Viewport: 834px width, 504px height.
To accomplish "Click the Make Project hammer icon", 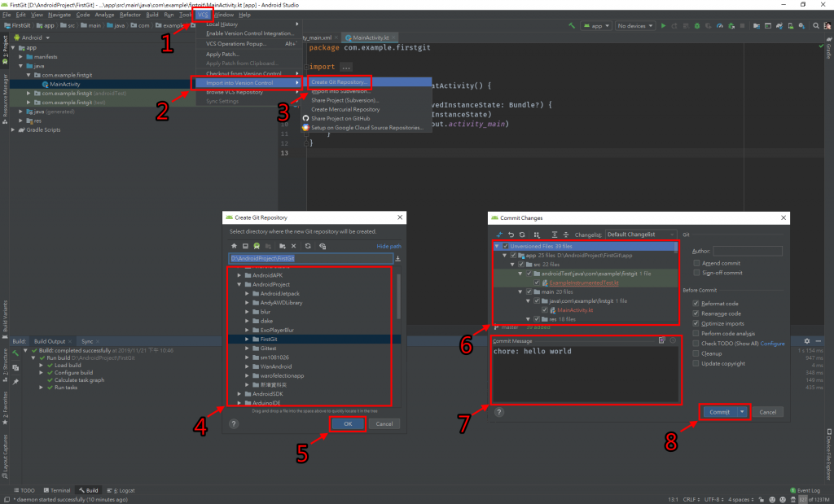I will [572, 25].
